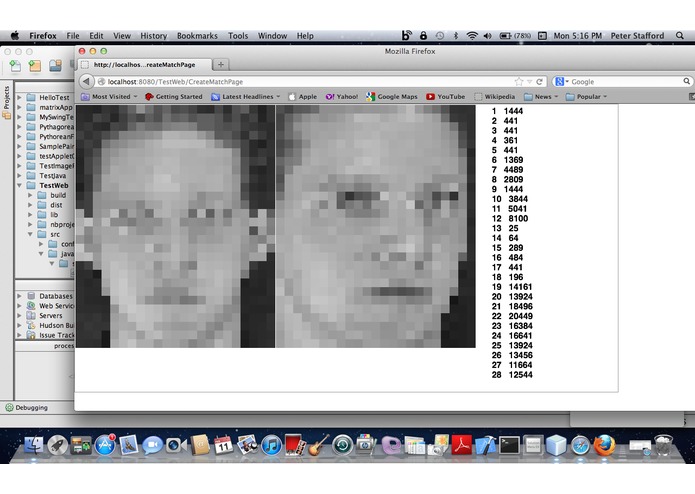Open Adobe Acrobat from the Dock

coord(461,445)
